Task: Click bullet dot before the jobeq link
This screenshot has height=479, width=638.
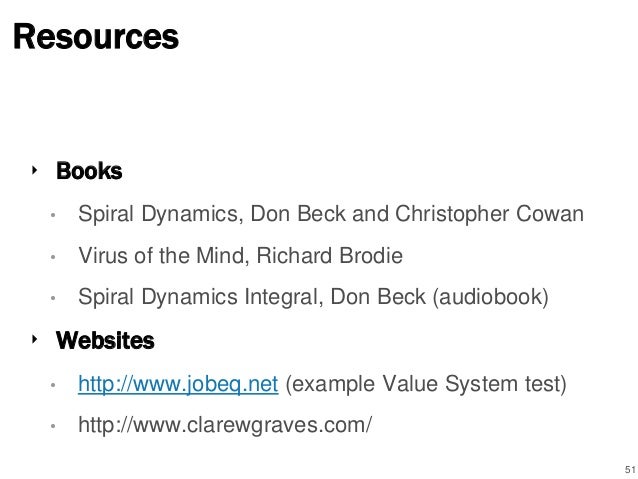Action: click(x=53, y=385)
